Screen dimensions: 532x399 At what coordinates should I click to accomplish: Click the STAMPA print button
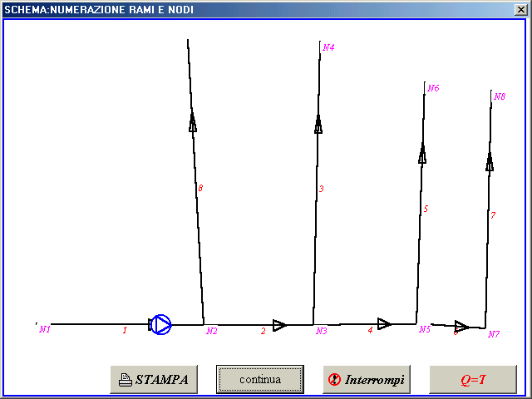point(154,379)
